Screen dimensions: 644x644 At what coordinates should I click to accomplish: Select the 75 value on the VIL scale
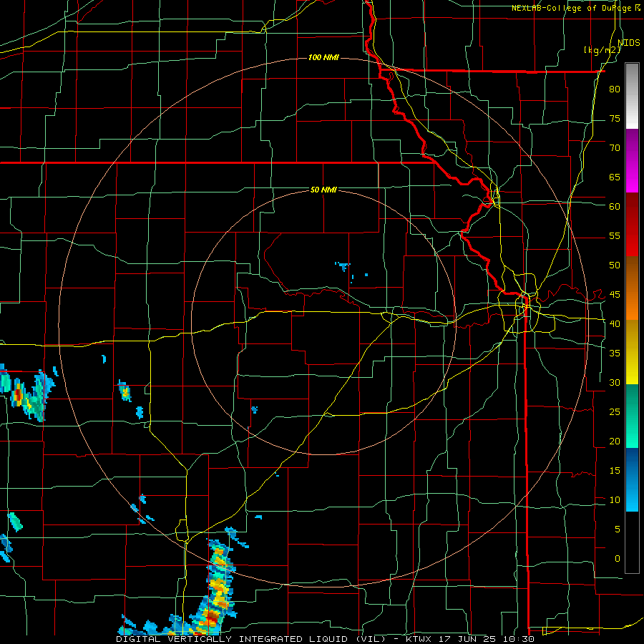point(615,119)
